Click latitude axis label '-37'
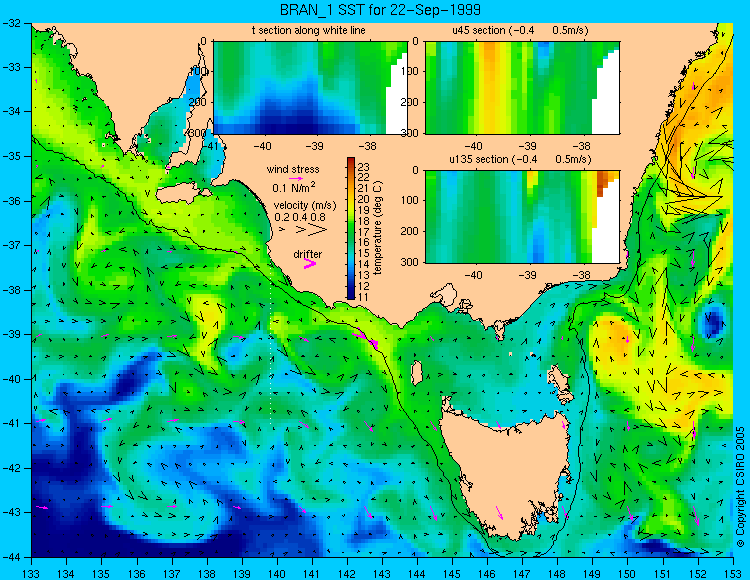This screenshot has height=580, width=750. click(x=12, y=245)
